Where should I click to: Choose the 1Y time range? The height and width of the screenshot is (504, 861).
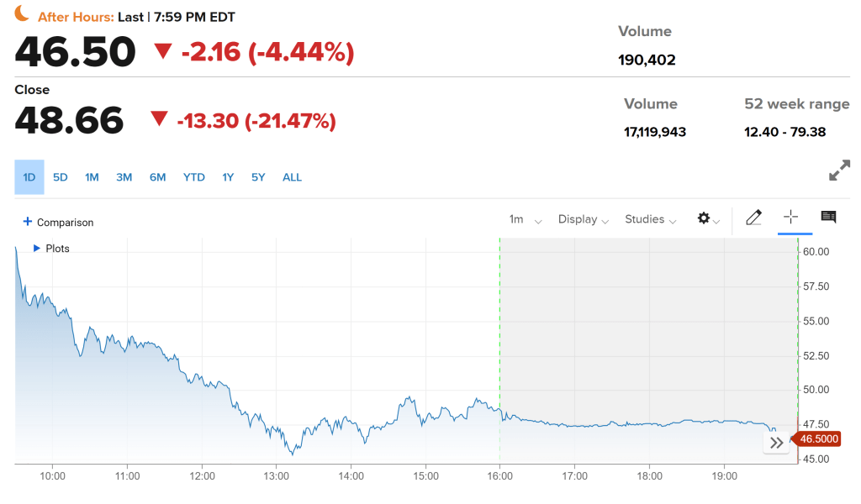228,177
